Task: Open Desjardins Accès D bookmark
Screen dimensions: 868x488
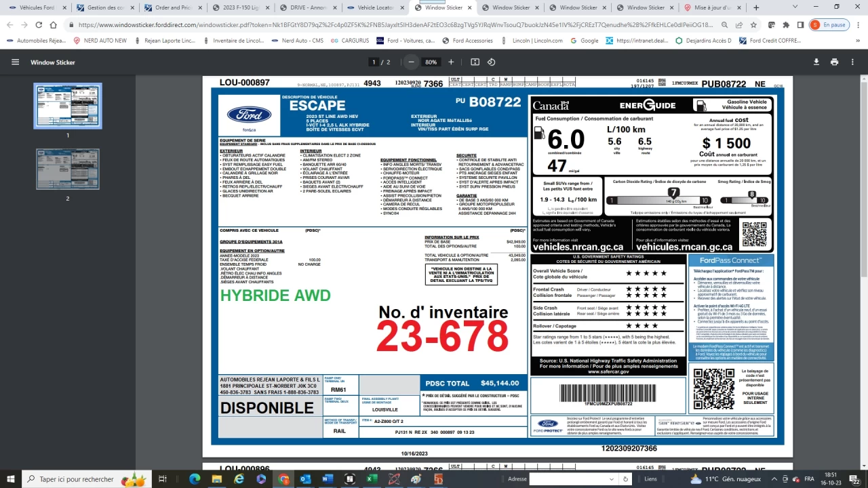Action: 703,41
